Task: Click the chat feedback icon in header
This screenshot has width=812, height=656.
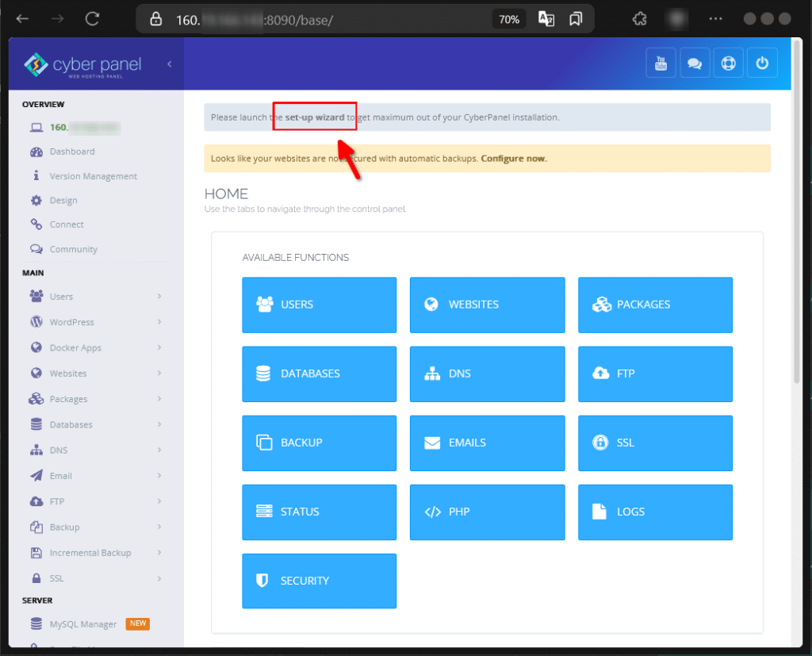Action: tap(695, 63)
